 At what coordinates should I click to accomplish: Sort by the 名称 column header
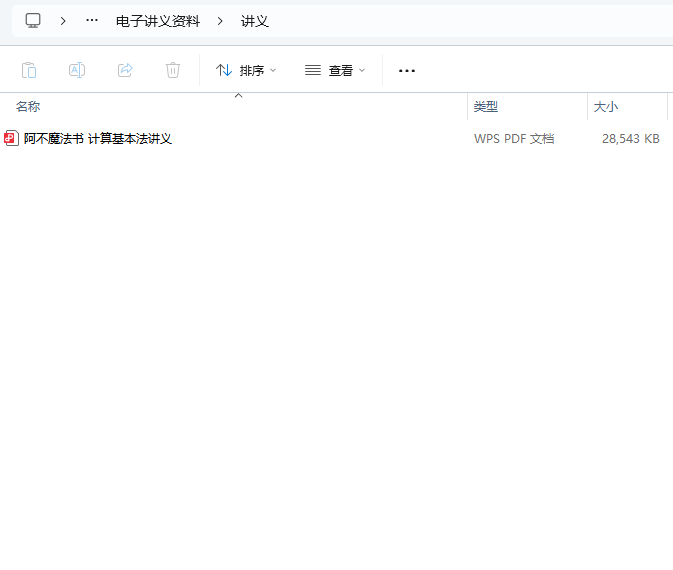click(x=28, y=107)
